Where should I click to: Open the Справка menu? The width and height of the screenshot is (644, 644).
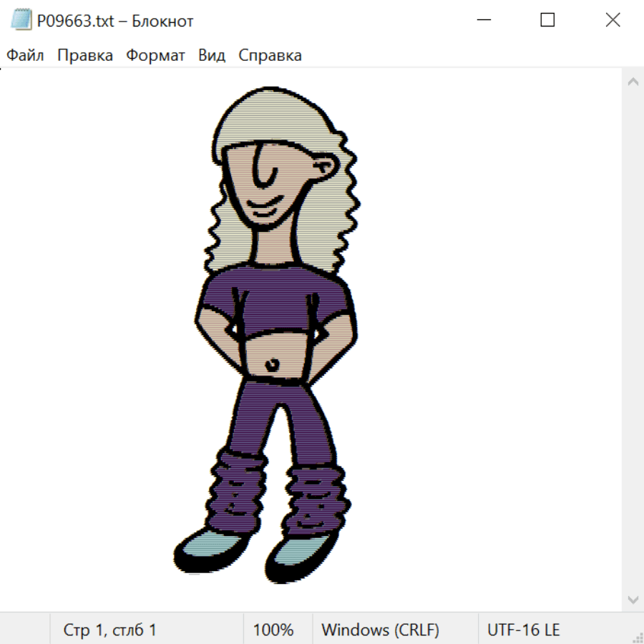click(x=270, y=56)
